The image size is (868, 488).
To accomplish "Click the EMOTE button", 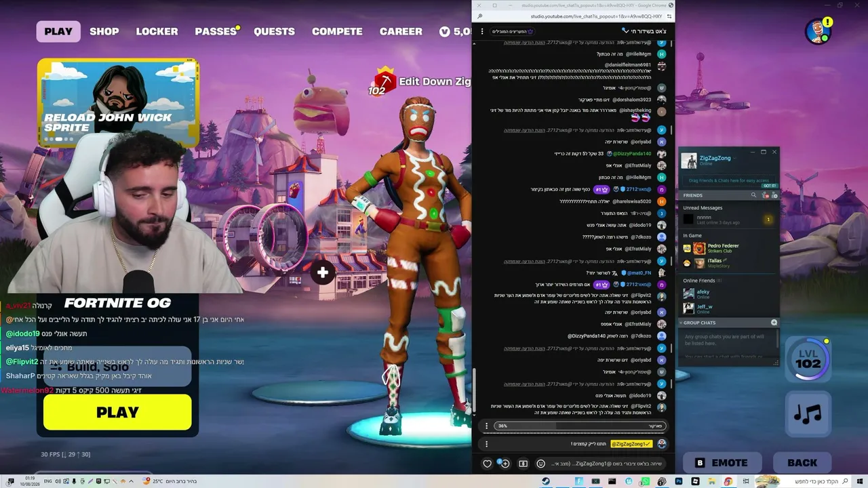I will 721,463.
